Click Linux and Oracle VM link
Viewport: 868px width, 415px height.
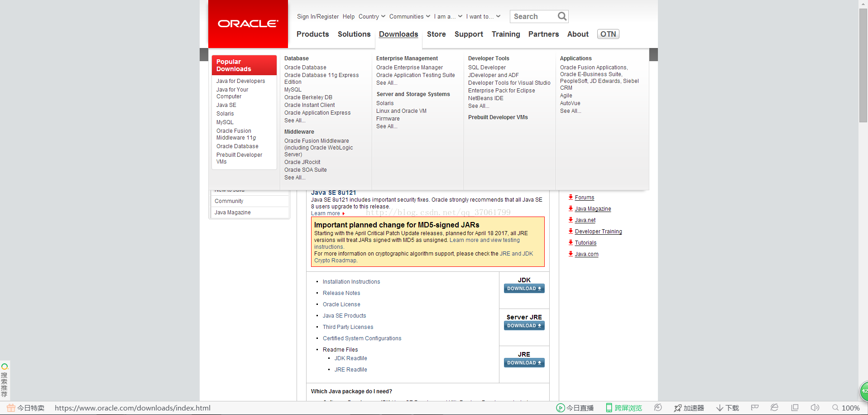pyautogui.click(x=401, y=111)
